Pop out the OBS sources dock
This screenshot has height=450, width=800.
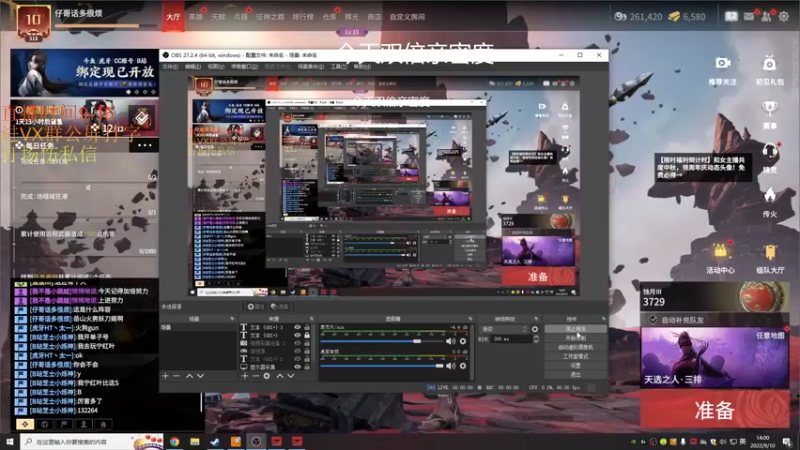[x=312, y=318]
